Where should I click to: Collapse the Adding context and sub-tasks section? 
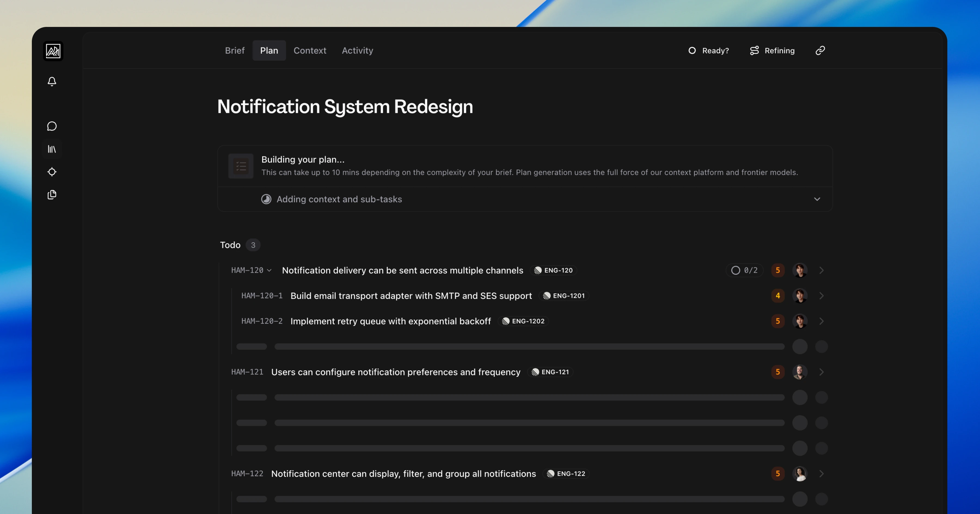(x=817, y=199)
